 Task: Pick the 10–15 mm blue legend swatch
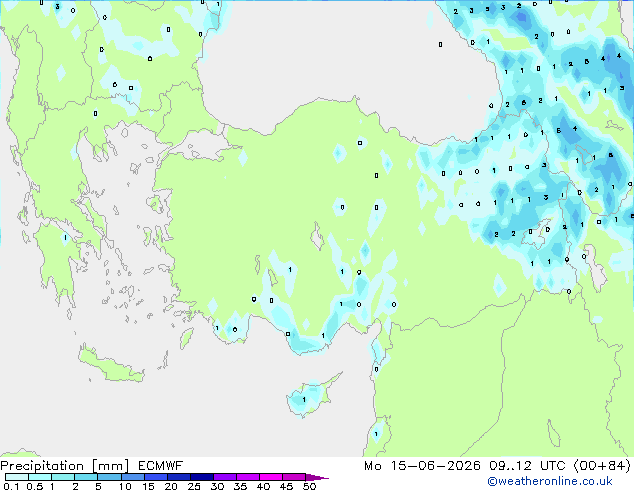(x=132, y=477)
